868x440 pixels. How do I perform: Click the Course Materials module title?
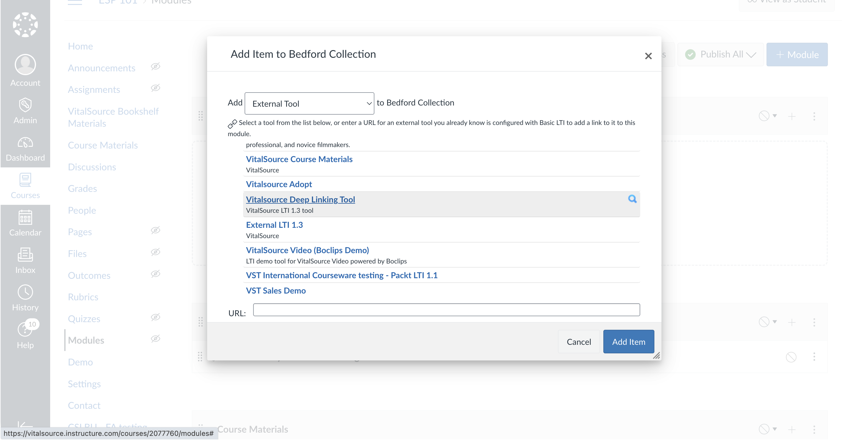click(253, 429)
